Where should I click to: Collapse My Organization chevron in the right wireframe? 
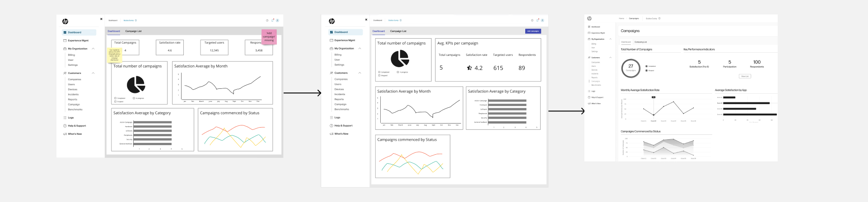point(610,39)
